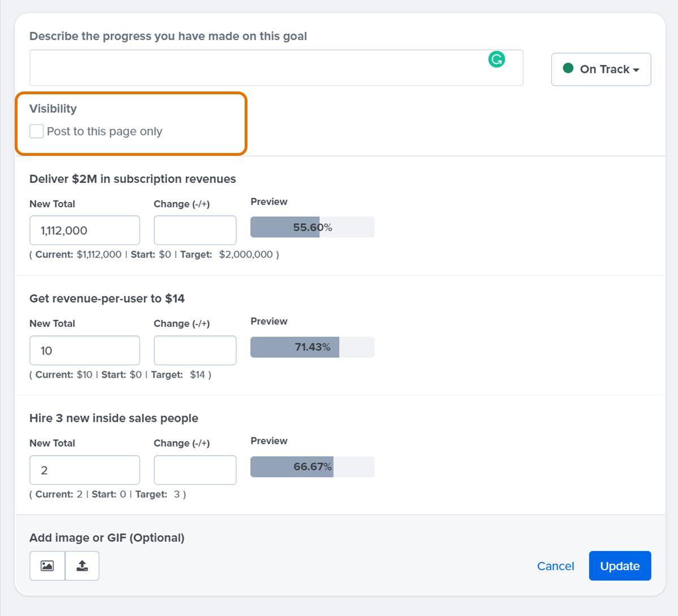Click the New Total field showing 2

pos(84,470)
